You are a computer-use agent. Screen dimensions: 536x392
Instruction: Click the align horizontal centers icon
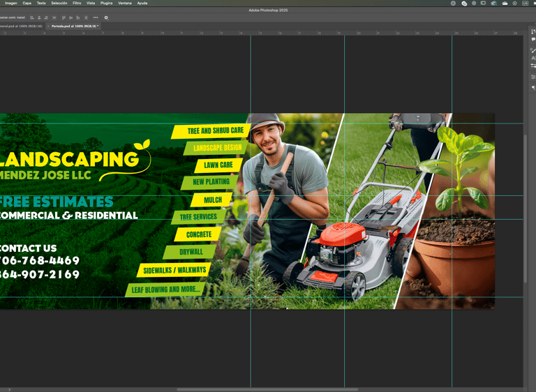click(39, 17)
